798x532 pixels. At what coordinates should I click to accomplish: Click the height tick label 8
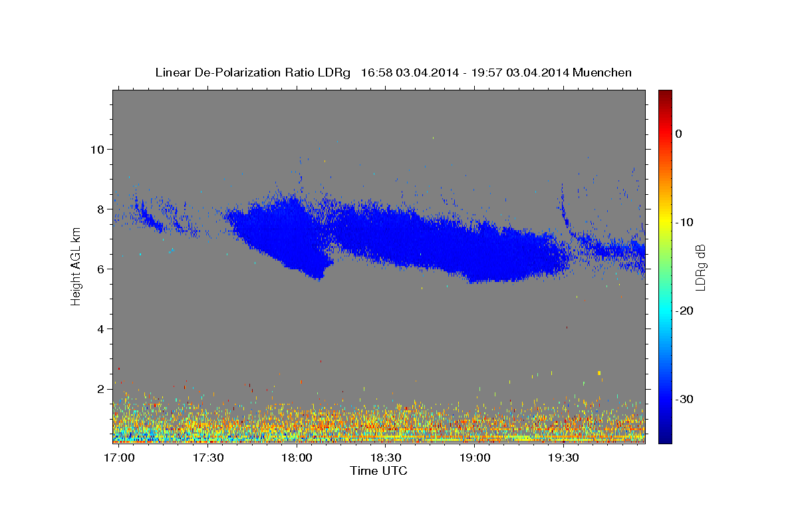tap(100, 209)
